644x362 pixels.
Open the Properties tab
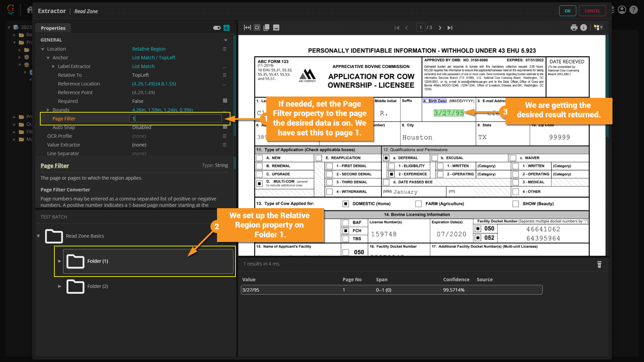[53, 28]
